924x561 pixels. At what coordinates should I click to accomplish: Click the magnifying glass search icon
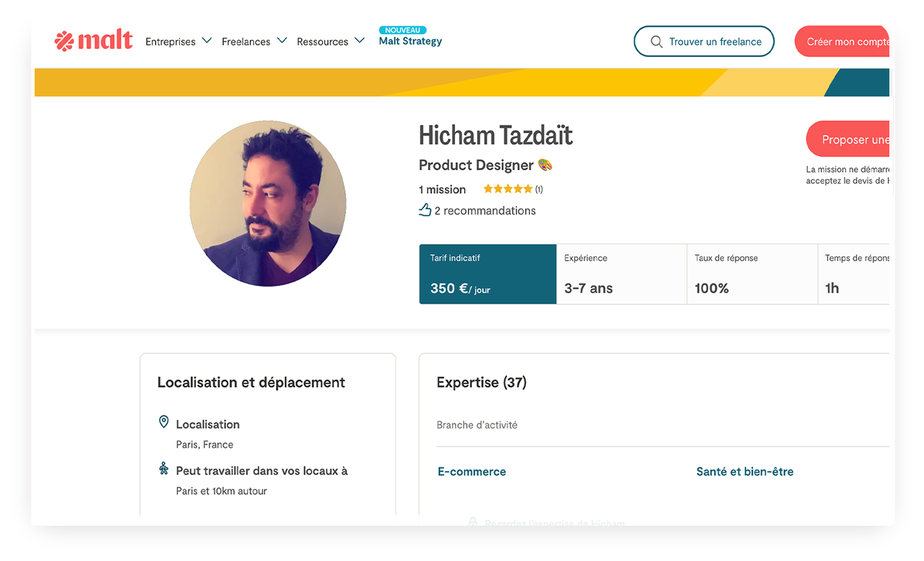coord(656,42)
